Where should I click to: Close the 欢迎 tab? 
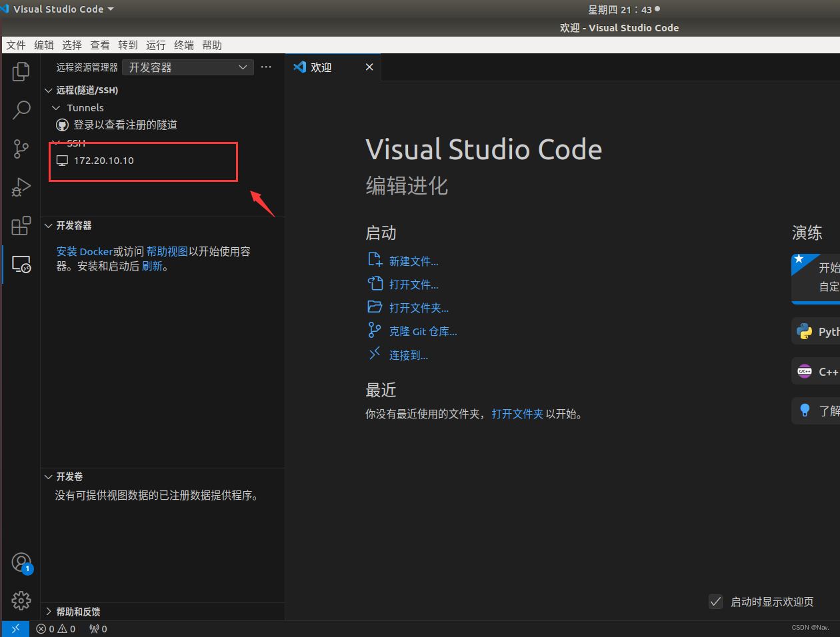tap(369, 67)
